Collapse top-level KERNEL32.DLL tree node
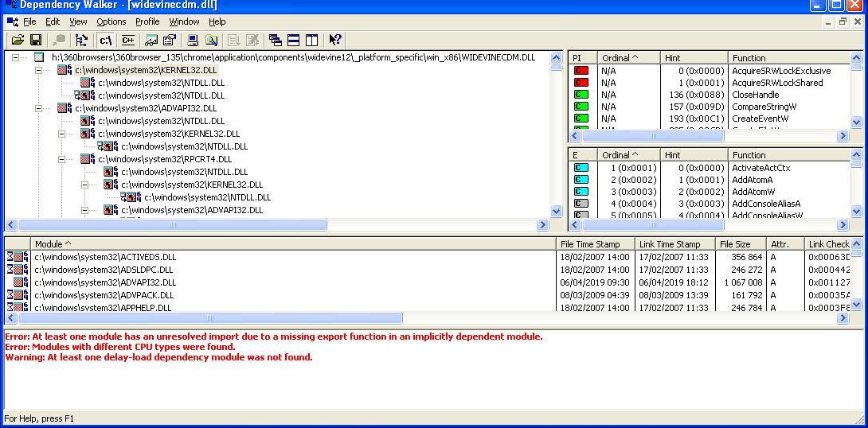Screen dimensions: 868x428 39,70
